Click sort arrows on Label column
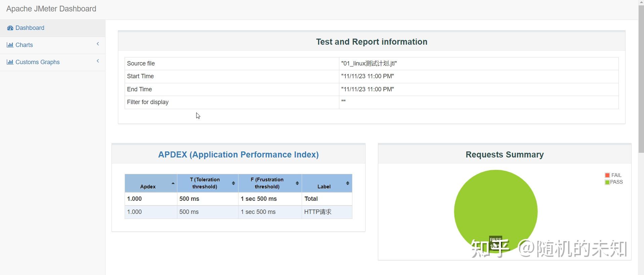Image resolution: width=644 pixels, height=275 pixels. coord(347,183)
